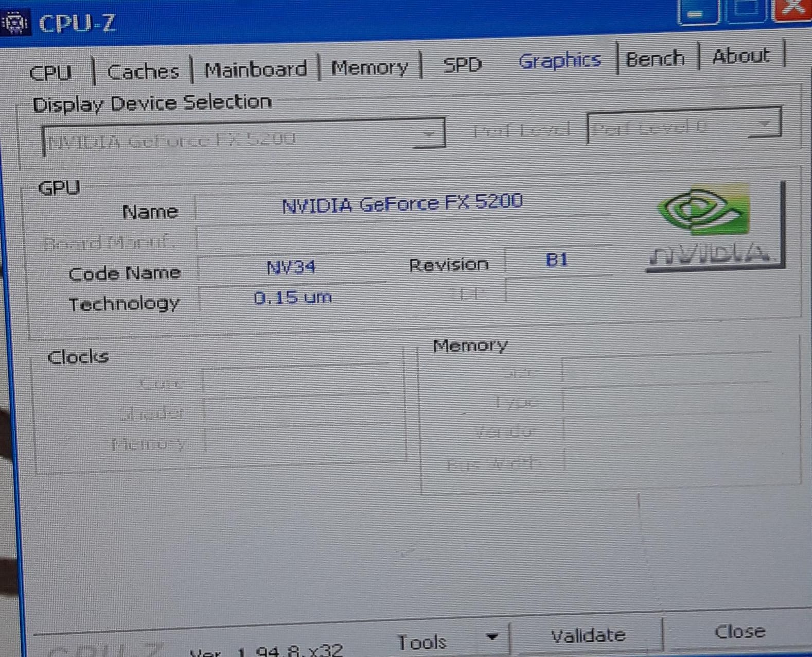The image size is (812, 657).
Task: Click the Code Name label
Action: 125,273
